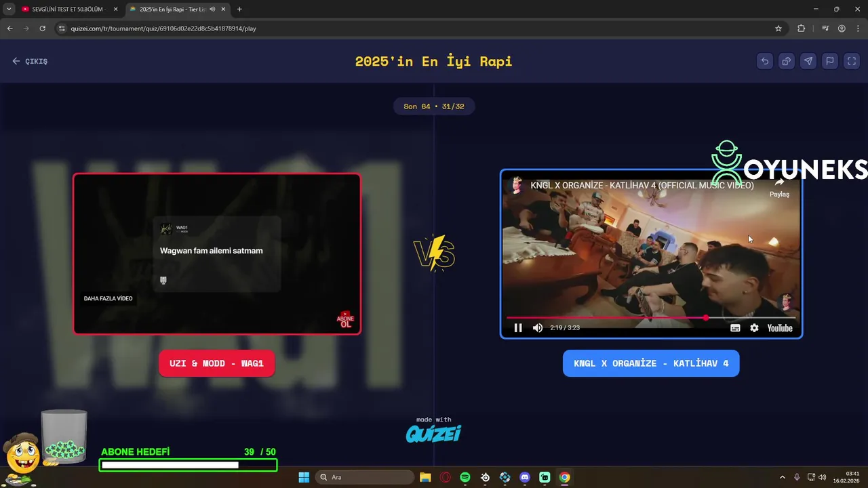Click the ABONE OL subscribe badge
The height and width of the screenshot is (488, 868).
[x=345, y=320]
